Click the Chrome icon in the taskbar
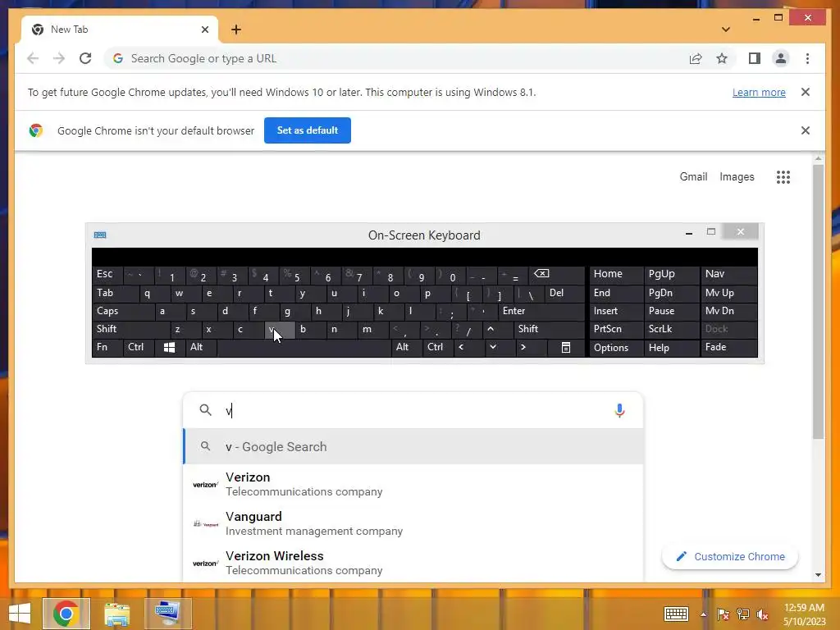Viewport: 840px width, 630px height. (66, 614)
